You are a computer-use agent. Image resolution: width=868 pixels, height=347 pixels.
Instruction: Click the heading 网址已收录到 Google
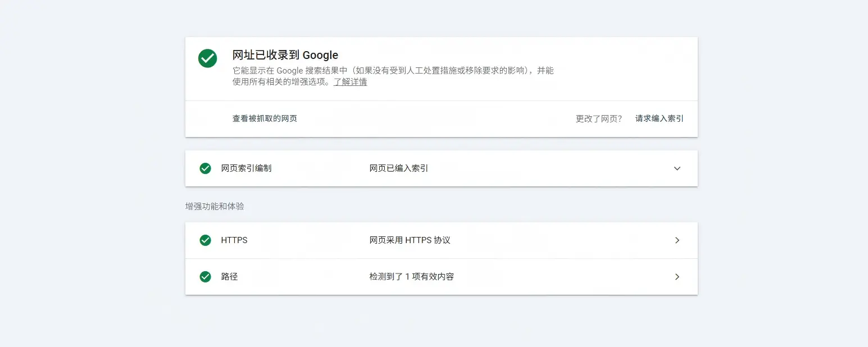click(x=285, y=55)
